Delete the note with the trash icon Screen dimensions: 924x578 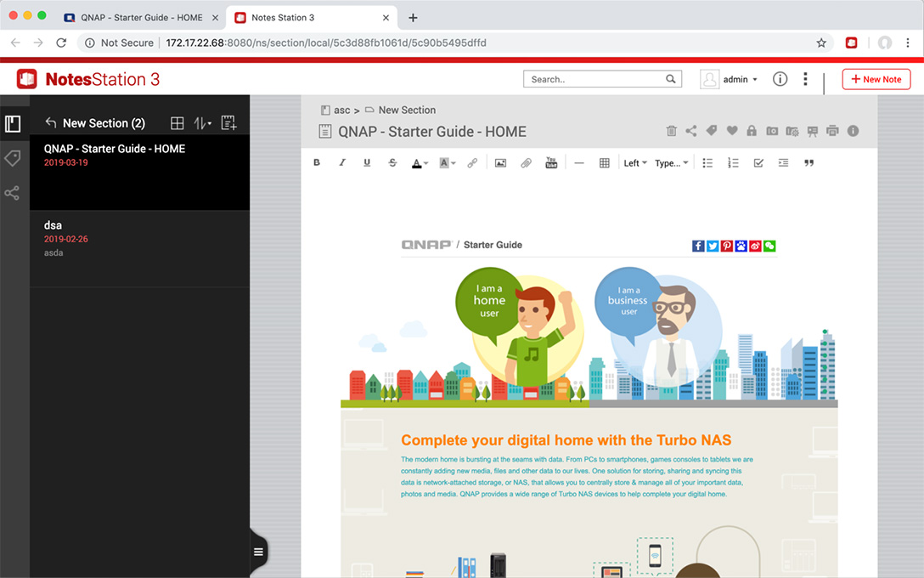670,131
